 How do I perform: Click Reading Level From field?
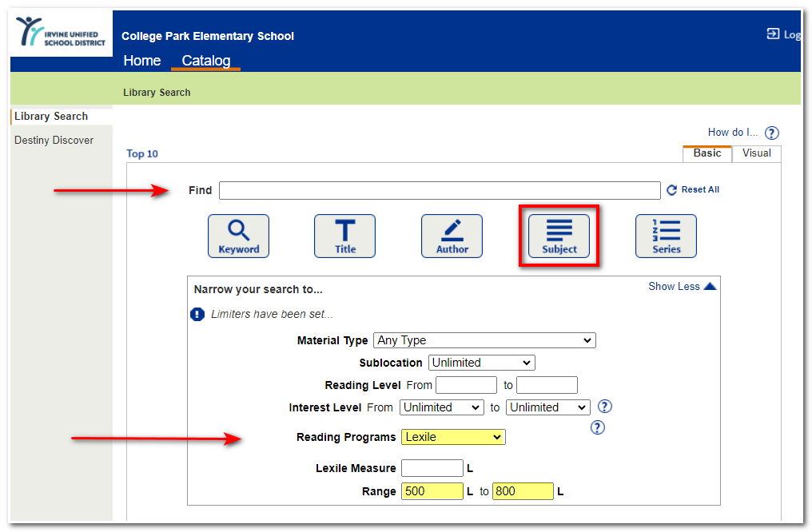[466, 385]
